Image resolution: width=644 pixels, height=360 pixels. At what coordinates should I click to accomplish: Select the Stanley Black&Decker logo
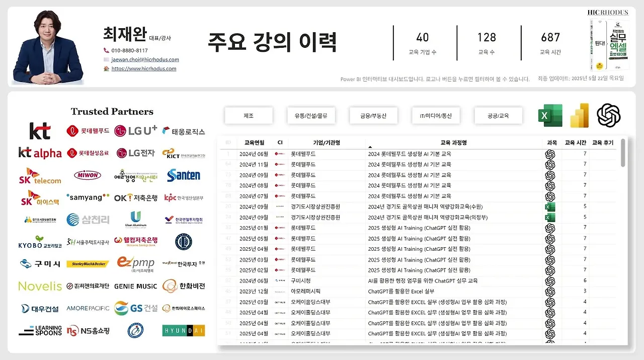click(88, 264)
